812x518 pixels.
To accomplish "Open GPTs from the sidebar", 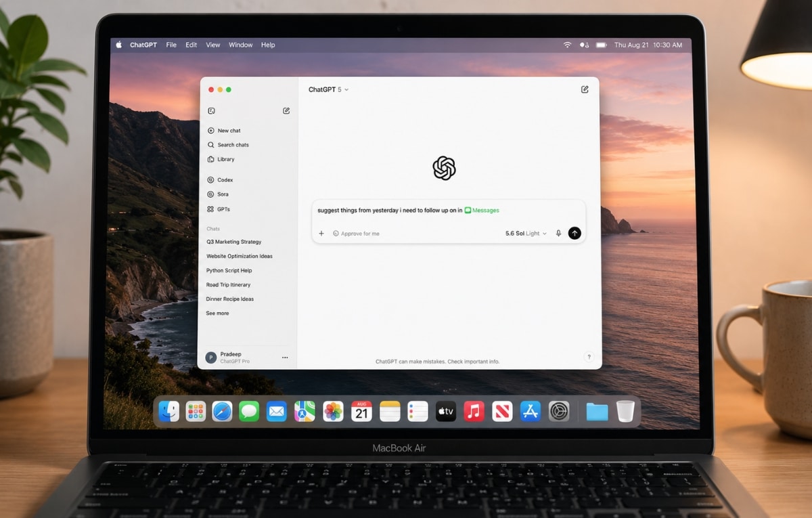I will pos(219,209).
